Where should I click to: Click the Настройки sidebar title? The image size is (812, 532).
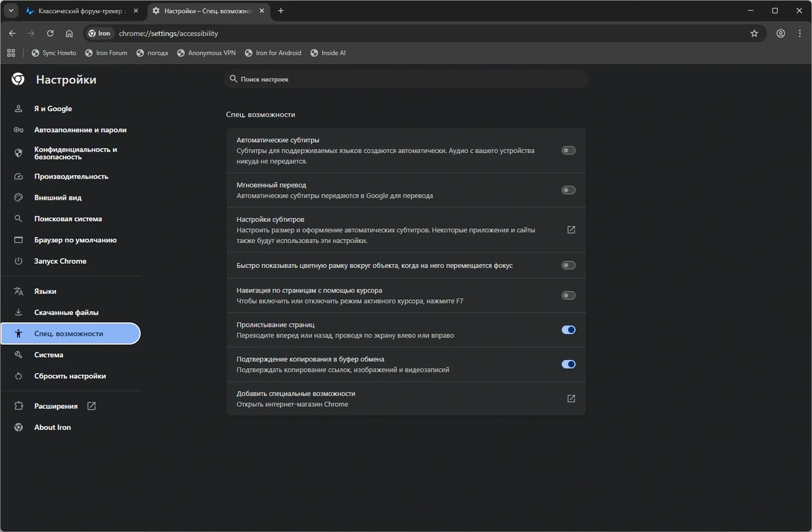(x=66, y=79)
